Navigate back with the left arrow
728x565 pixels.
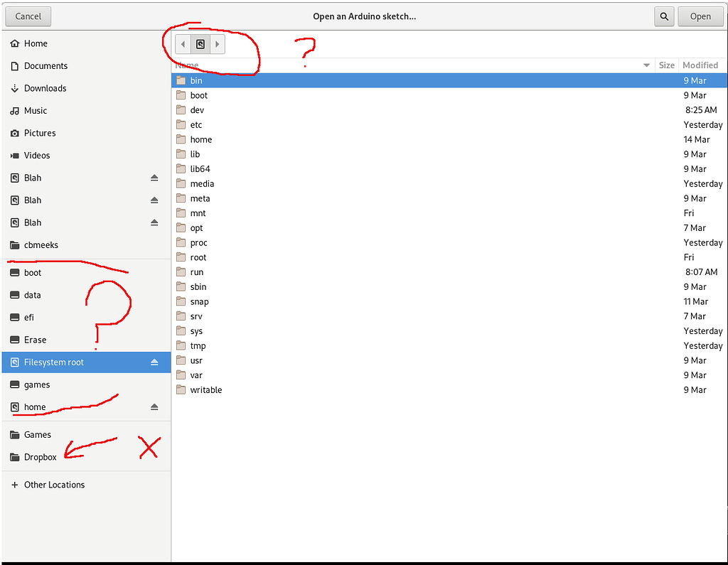[x=183, y=44]
